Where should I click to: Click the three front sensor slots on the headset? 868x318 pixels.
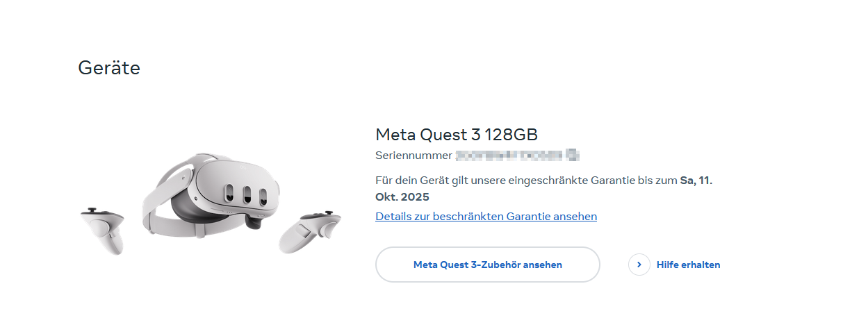[245, 193]
